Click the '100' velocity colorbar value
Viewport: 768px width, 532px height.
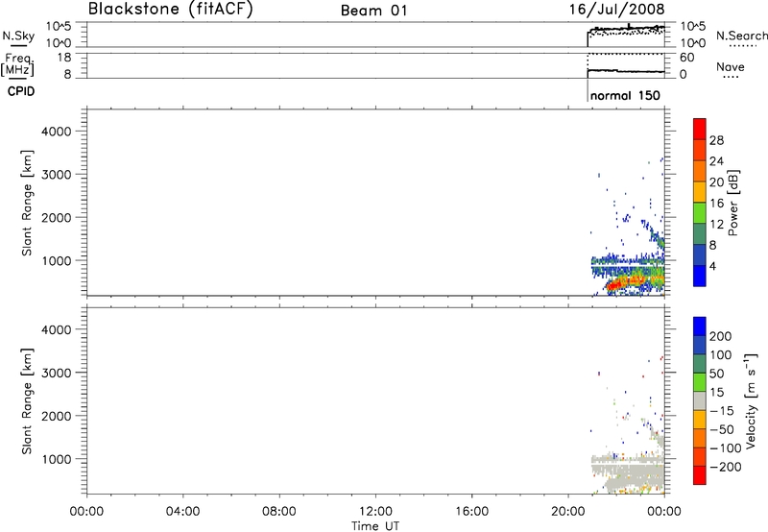pyautogui.click(x=721, y=354)
